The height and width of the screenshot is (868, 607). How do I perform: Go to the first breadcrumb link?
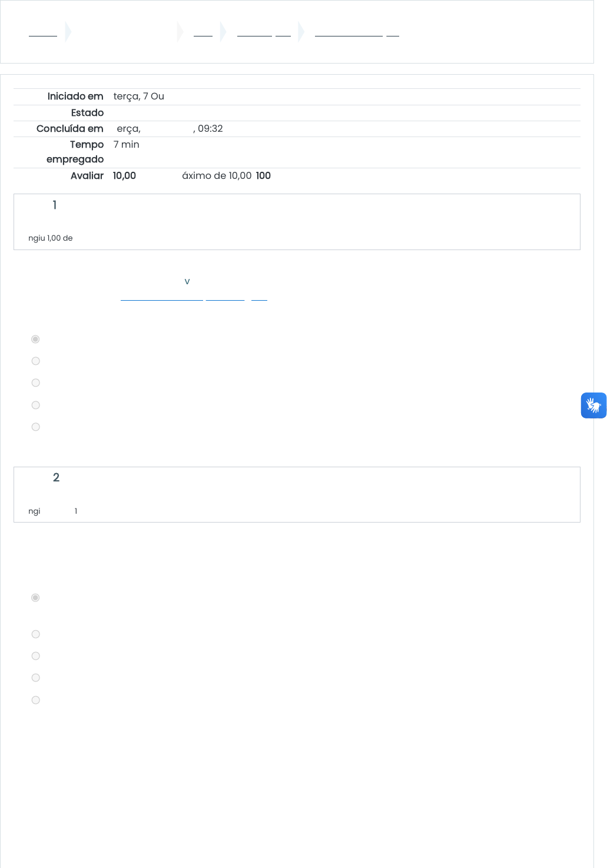[43, 32]
